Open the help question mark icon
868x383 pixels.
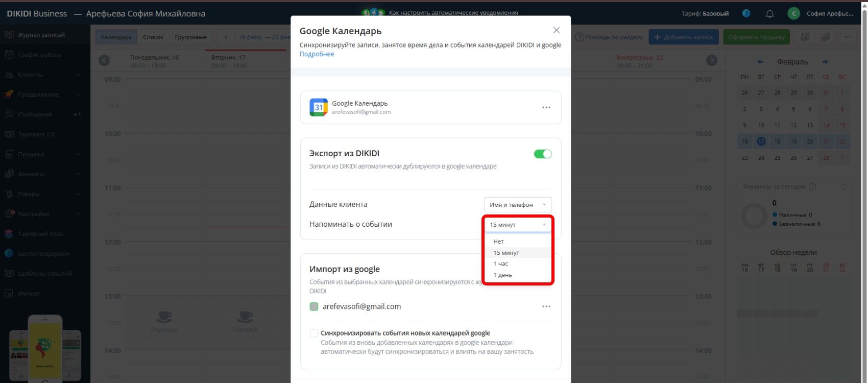coord(746,14)
